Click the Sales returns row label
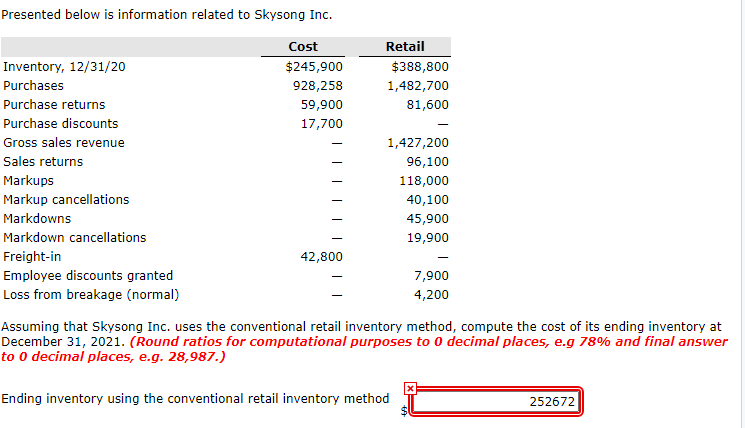This screenshot has width=745, height=428. coord(43,162)
